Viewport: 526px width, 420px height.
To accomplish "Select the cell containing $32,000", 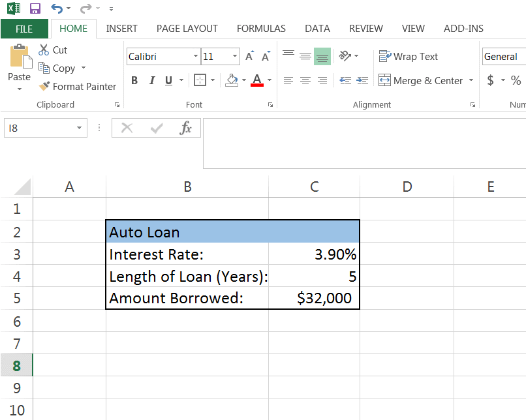I will (314, 298).
